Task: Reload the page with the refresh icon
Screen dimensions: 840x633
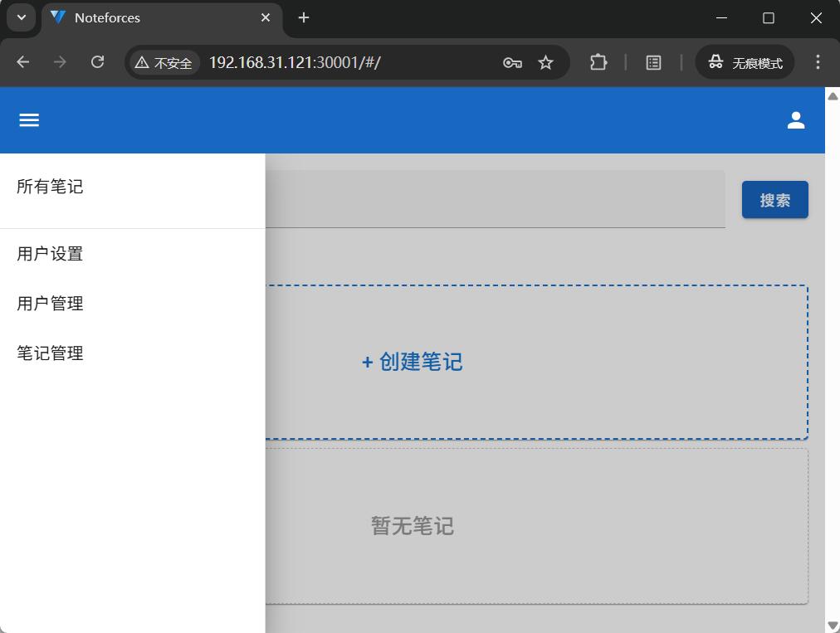Action: [97, 63]
